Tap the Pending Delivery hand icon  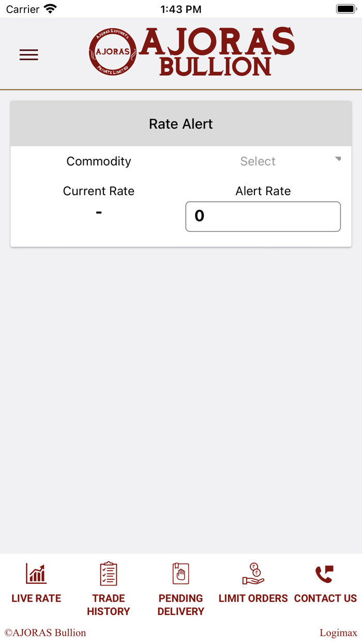(x=181, y=574)
